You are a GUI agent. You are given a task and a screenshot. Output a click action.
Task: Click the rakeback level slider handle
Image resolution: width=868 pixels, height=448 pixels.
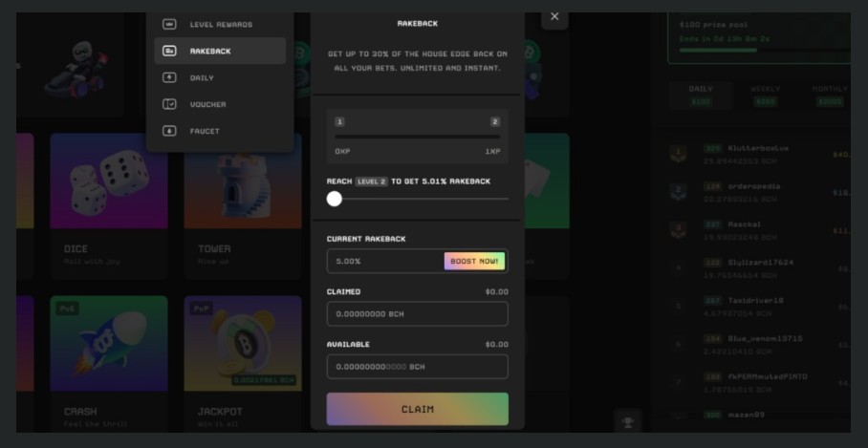coord(334,199)
